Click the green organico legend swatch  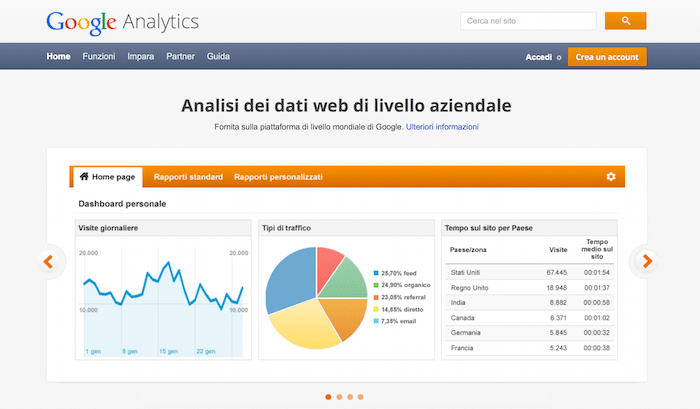click(376, 285)
